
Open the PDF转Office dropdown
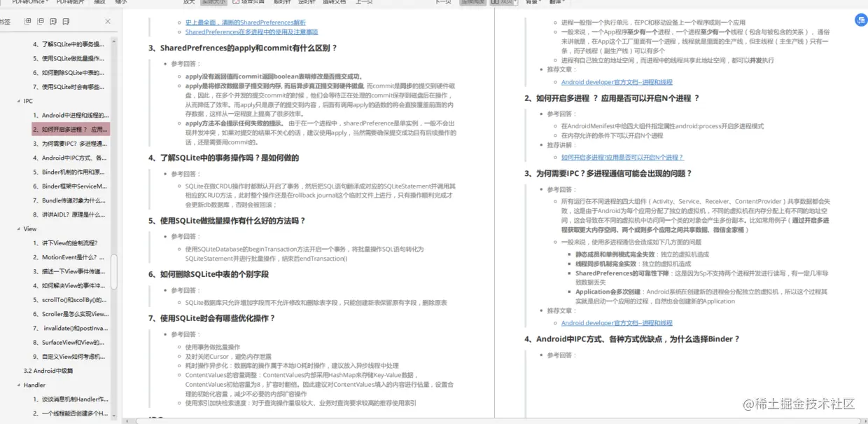[x=29, y=2]
